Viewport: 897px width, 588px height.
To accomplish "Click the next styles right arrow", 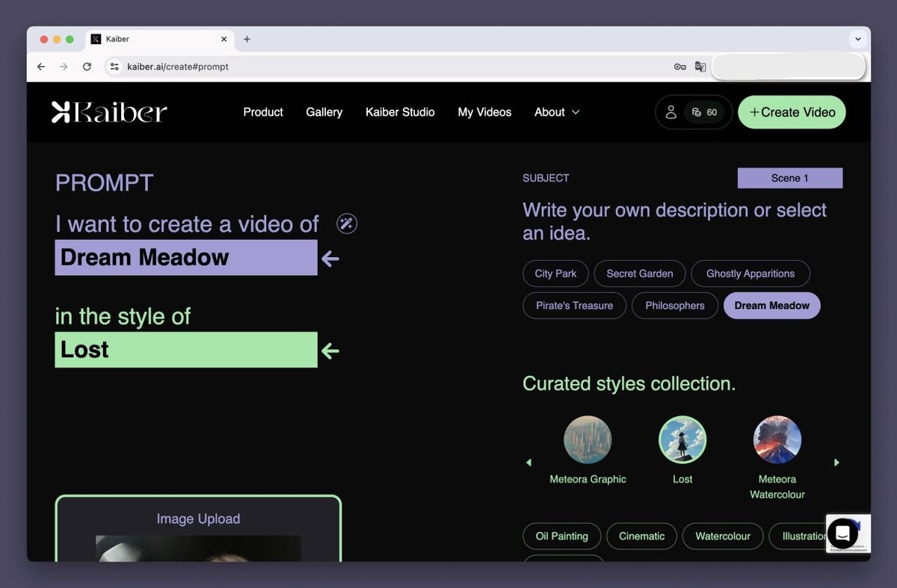I will (836, 462).
